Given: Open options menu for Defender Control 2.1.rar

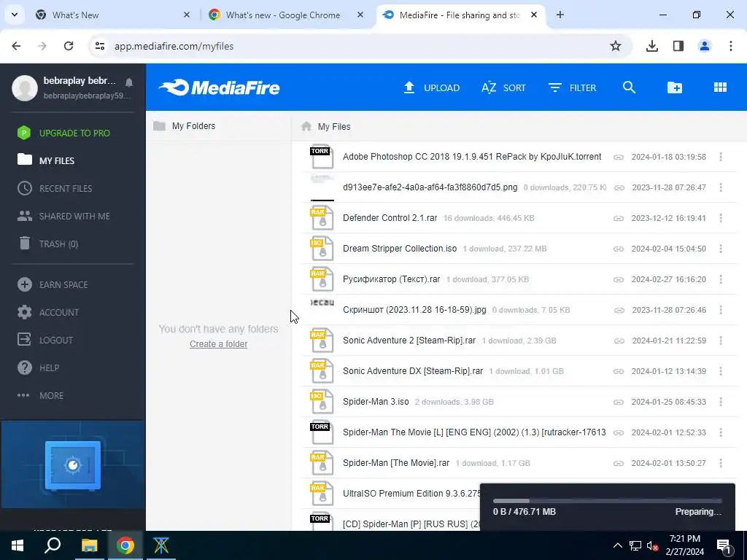Looking at the screenshot, I should [x=721, y=218].
